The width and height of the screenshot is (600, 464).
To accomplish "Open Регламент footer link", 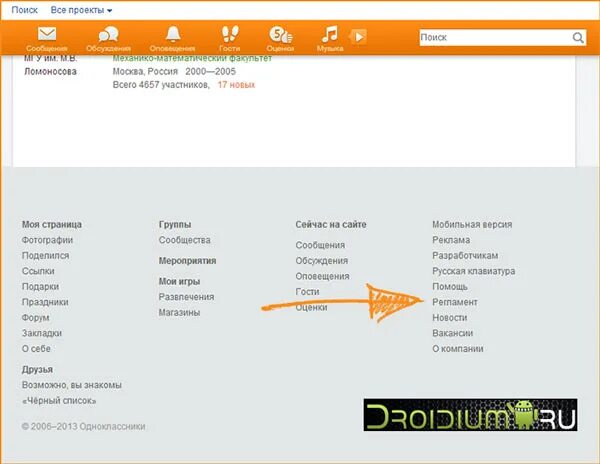I will point(455,302).
